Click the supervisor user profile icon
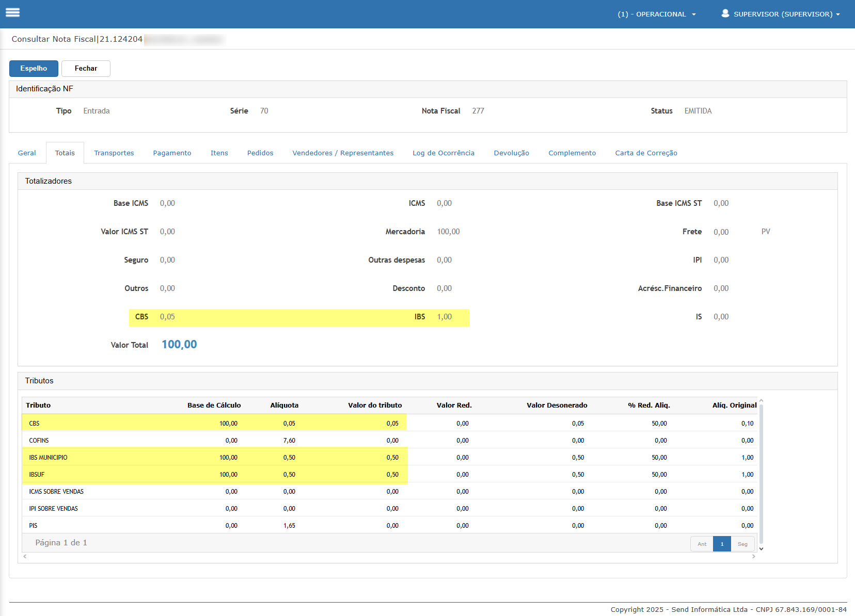The height and width of the screenshot is (616, 855). click(725, 13)
